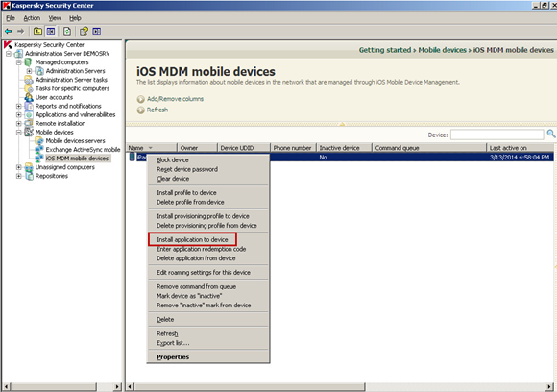Click the Tasks for specific computers icon
This screenshot has width=557, height=392.
pyautogui.click(x=29, y=88)
